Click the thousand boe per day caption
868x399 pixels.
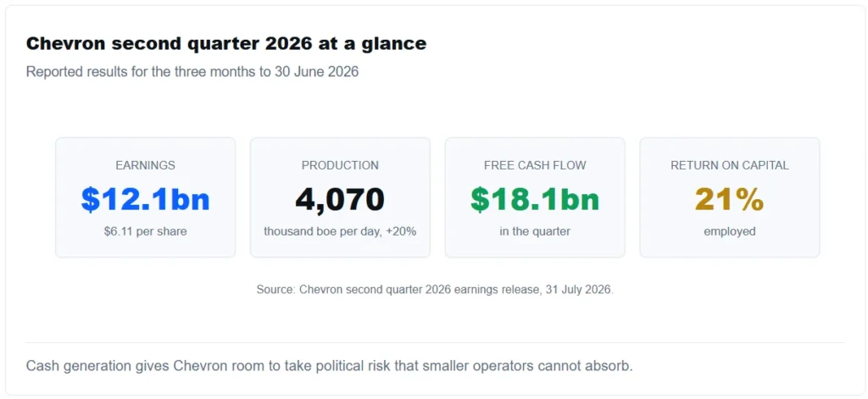[340, 231]
